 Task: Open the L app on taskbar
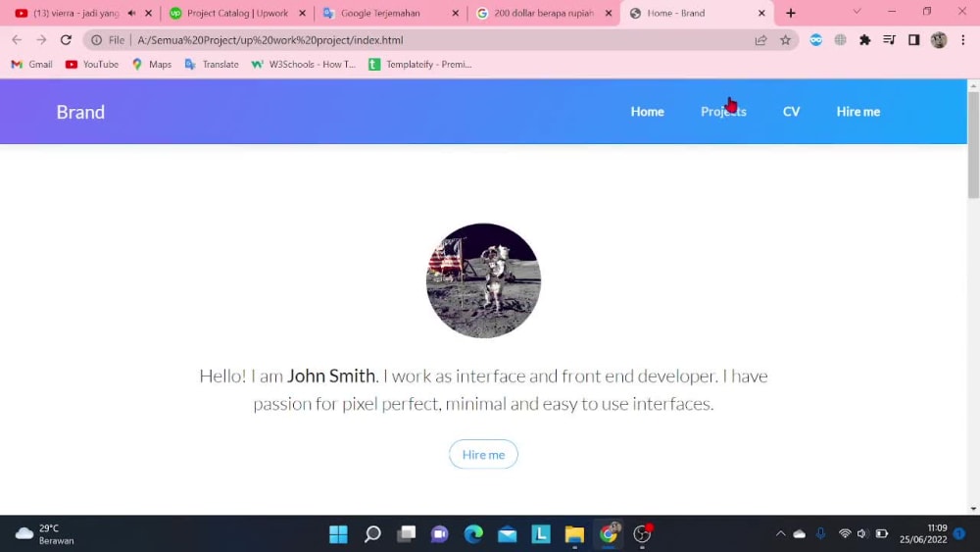541,534
